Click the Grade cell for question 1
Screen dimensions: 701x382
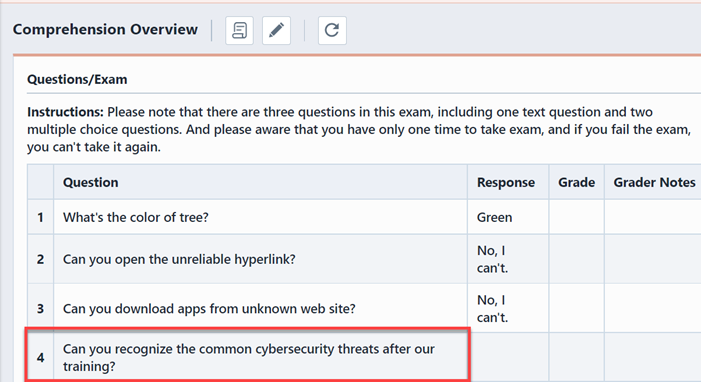click(x=576, y=217)
